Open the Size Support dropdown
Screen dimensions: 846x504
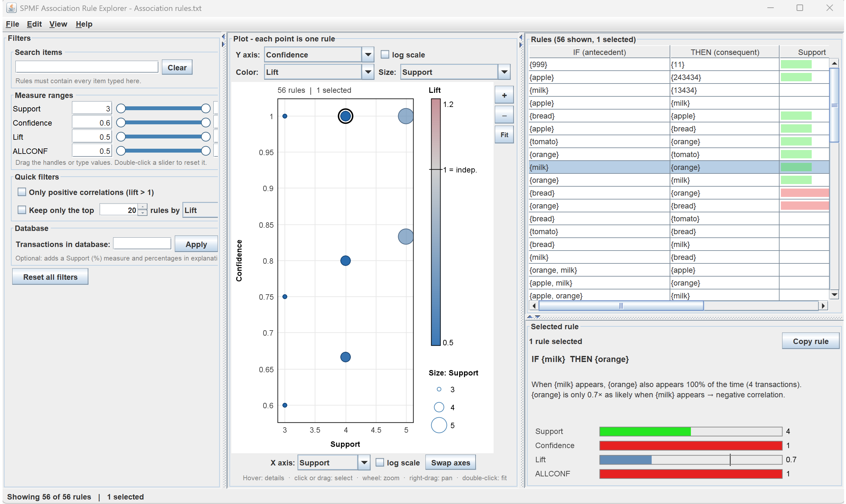pos(455,72)
